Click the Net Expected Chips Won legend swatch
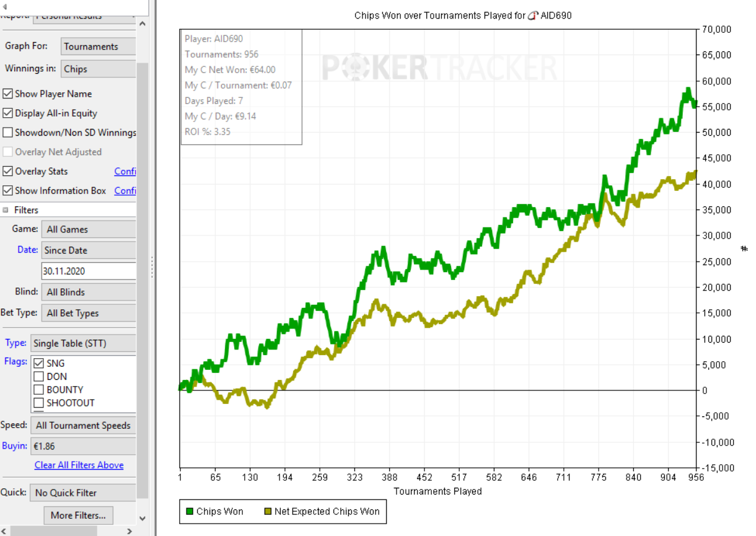 click(x=268, y=512)
